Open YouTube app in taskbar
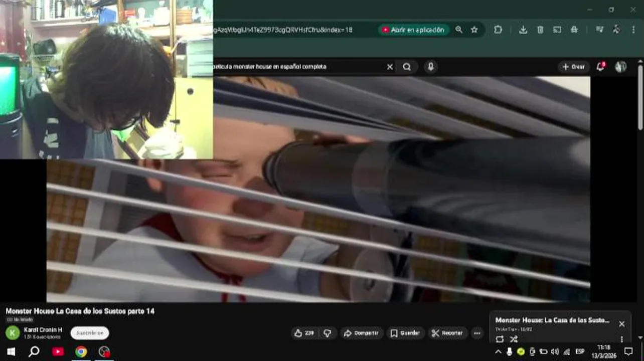The image size is (644, 361). point(58,351)
